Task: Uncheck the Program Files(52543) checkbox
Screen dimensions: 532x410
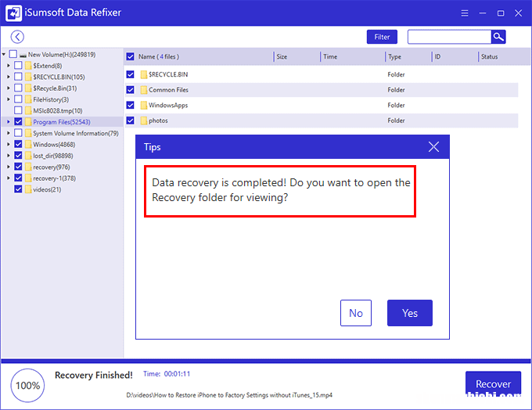Action: tap(18, 121)
